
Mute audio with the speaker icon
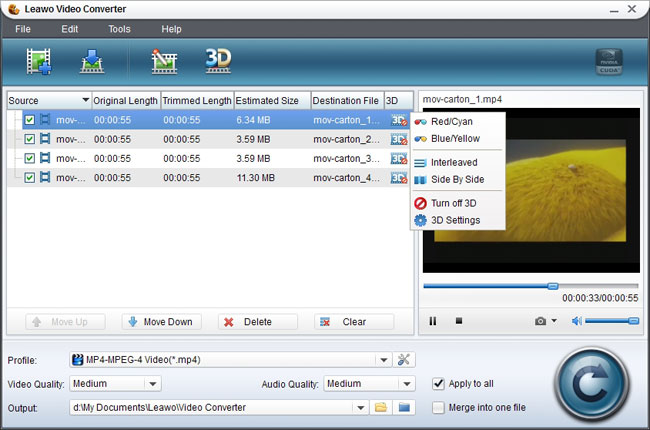pyautogui.click(x=577, y=321)
